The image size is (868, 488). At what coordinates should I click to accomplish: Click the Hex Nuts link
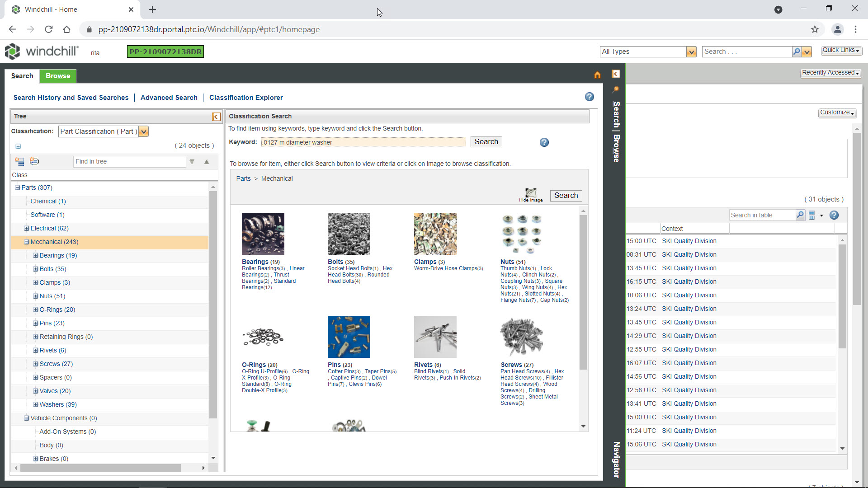click(x=534, y=291)
